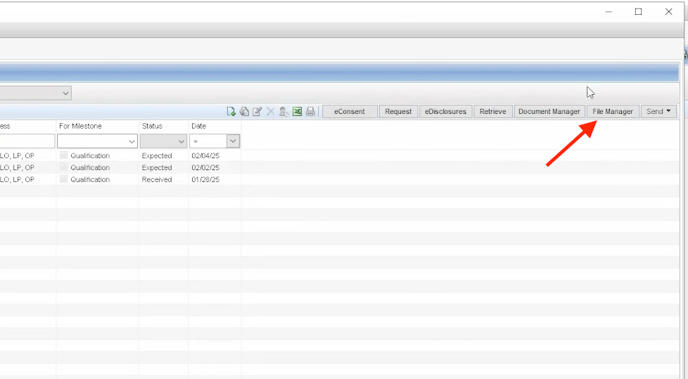Open the Status filter dropdown
688x379 pixels.
[181, 141]
